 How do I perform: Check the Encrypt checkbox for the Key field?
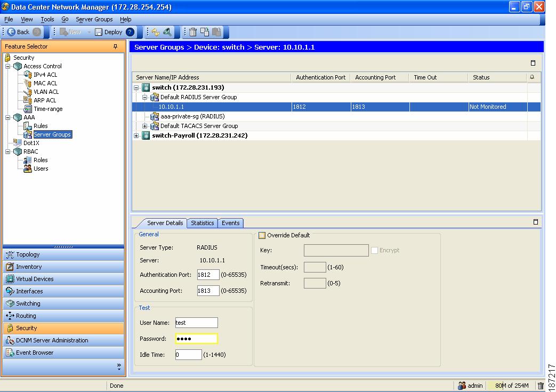point(374,250)
